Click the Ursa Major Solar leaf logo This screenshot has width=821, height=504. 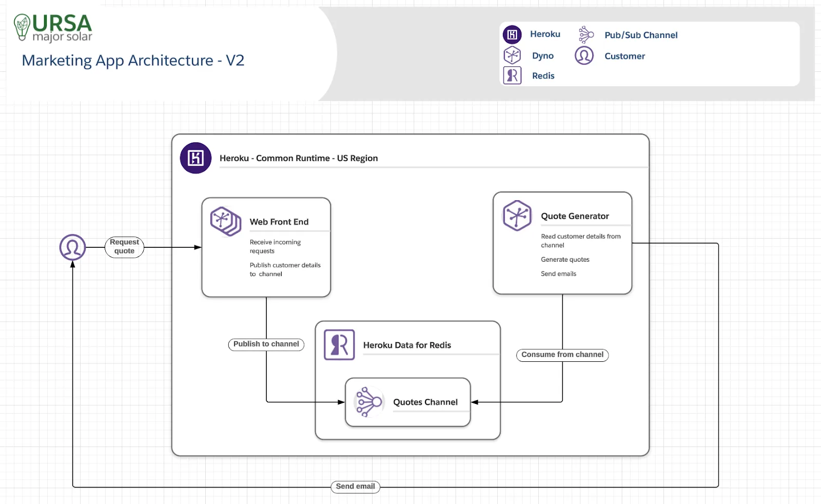click(22, 27)
